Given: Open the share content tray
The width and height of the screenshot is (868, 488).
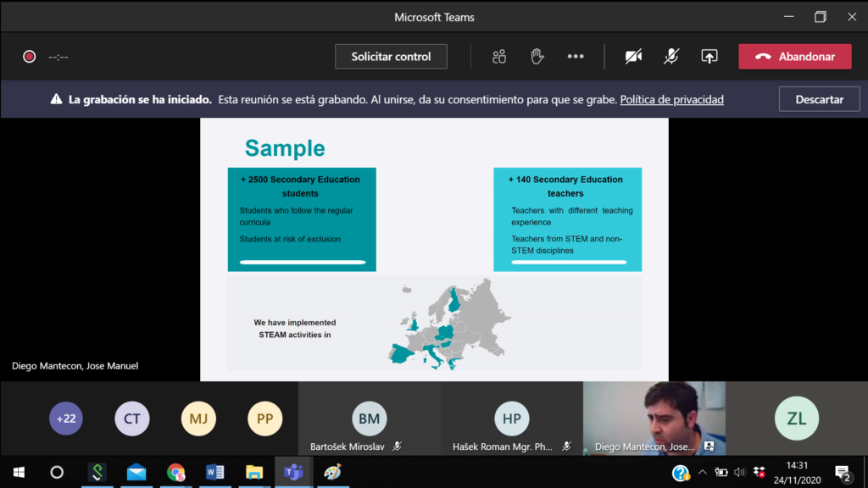Looking at the screenshot, I should click(709, 57).
